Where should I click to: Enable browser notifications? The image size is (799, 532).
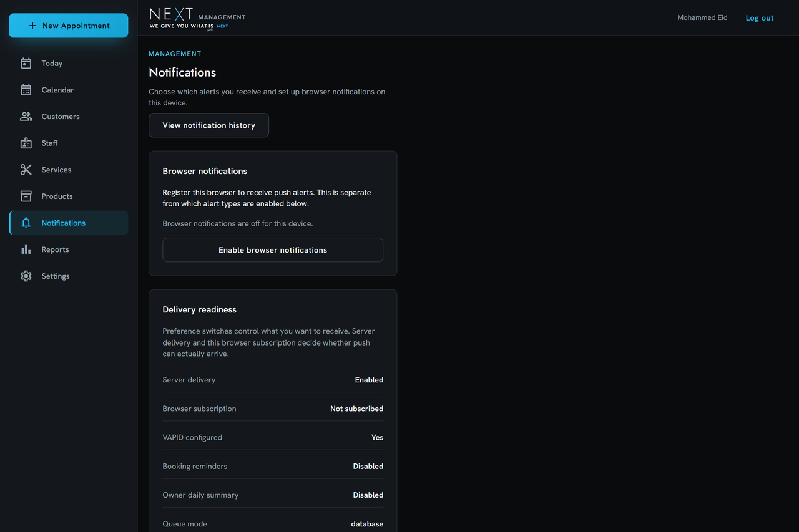273,250
